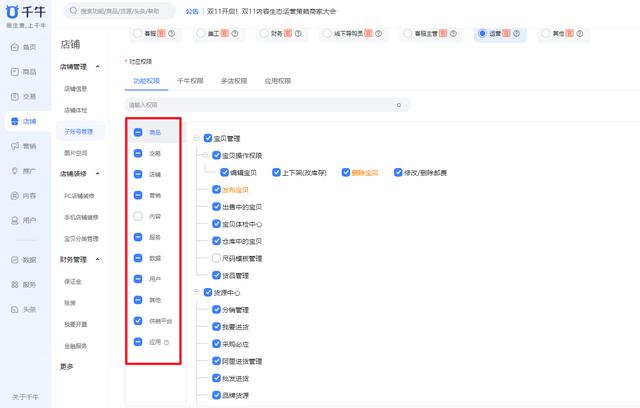Uncheck the 编辑宝贝 checkbox
The height and width of the screenshot is (408, 640).
[224, 172]
